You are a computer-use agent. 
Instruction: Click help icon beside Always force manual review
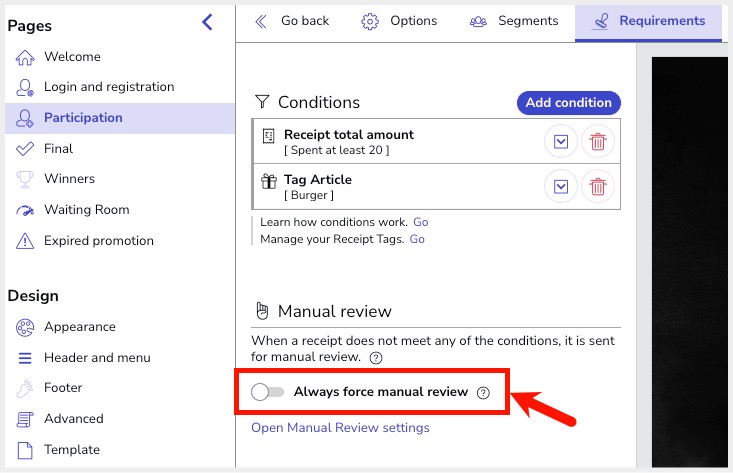[x=484, y=393]
